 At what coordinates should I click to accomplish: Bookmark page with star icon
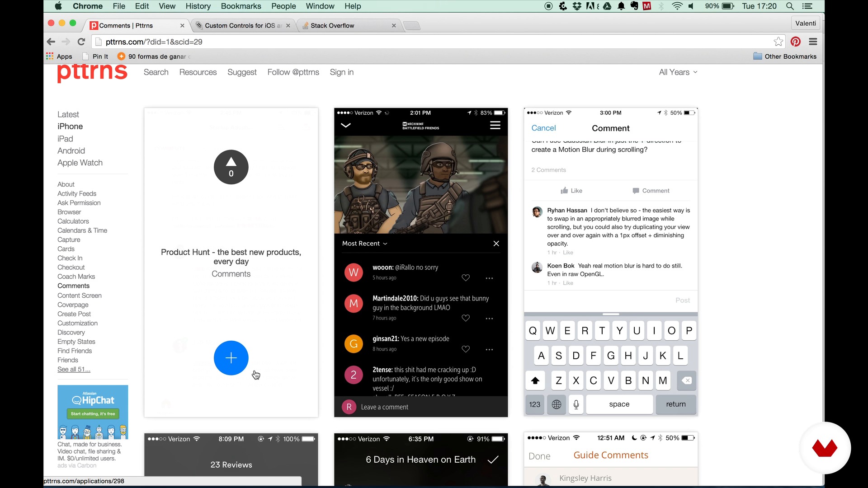click(x=778, y=42)
